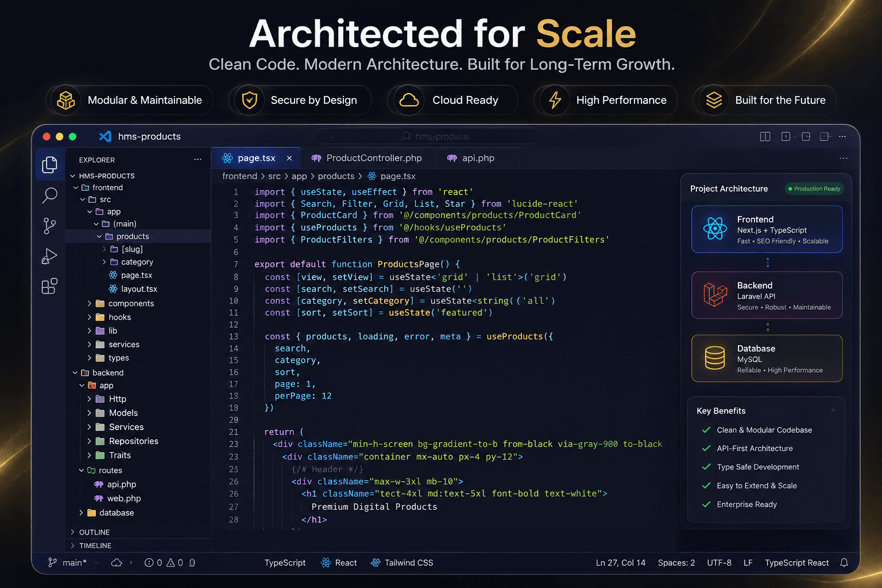882x588 pixels.
Task: Click the database icon in Database card
Action: coord(715,358)
